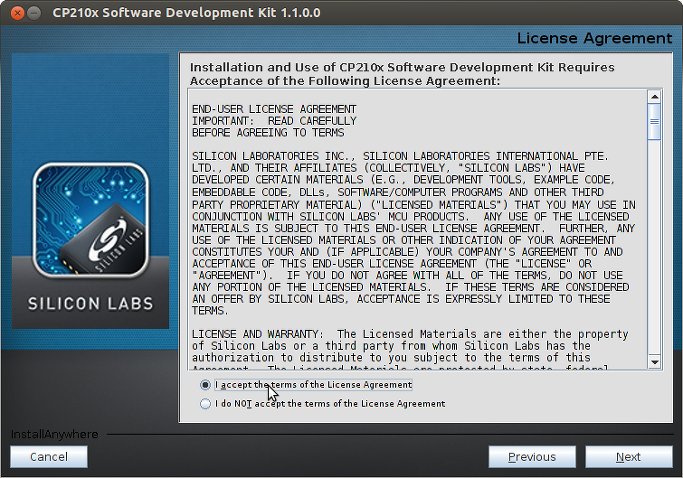Click the window title "CP210x Software Development Kit 1.1.0.0"
This screenshot has width=683, height=478.
click(186, 13)
